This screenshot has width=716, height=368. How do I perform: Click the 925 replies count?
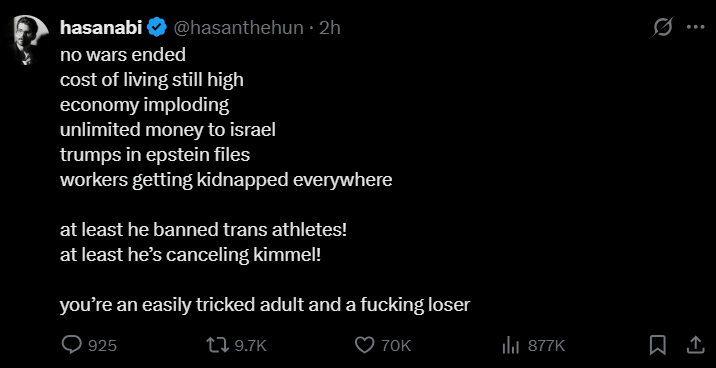pos(102,346)
